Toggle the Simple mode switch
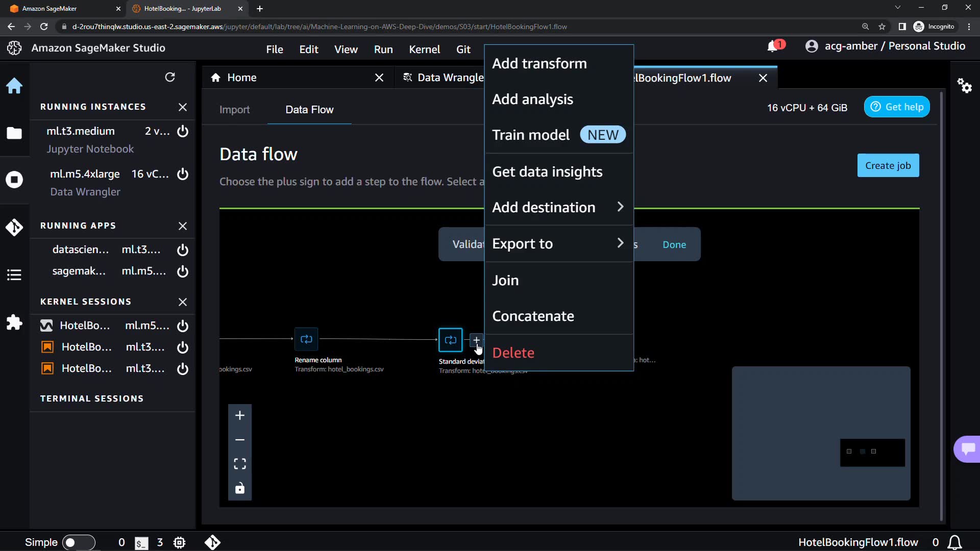The image size is (980, 551). click(79, 542)
